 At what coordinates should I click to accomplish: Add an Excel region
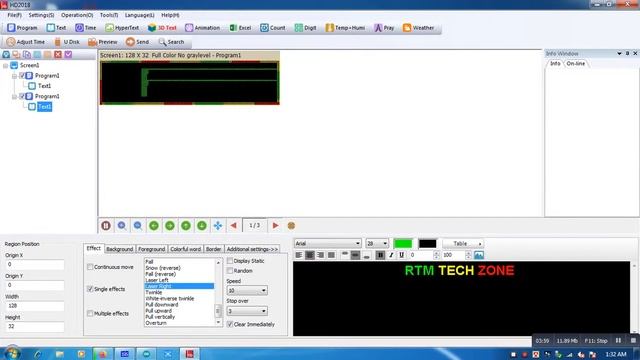(x=240, y=28)
